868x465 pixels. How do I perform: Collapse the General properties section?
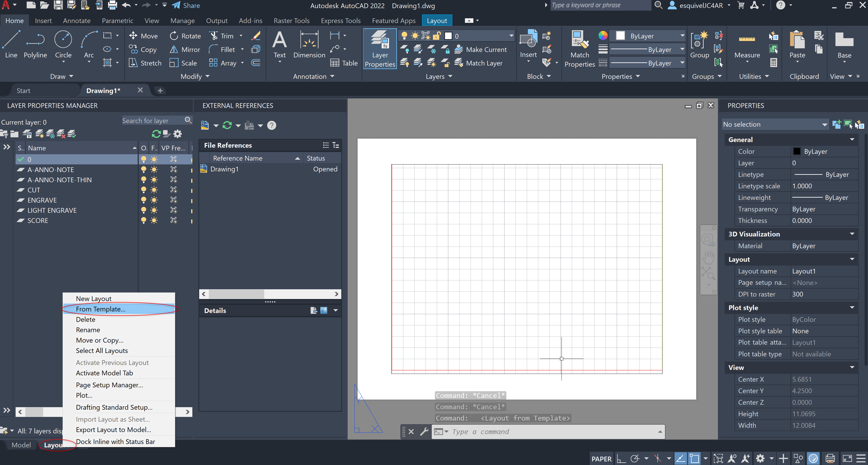coord(852,139)
